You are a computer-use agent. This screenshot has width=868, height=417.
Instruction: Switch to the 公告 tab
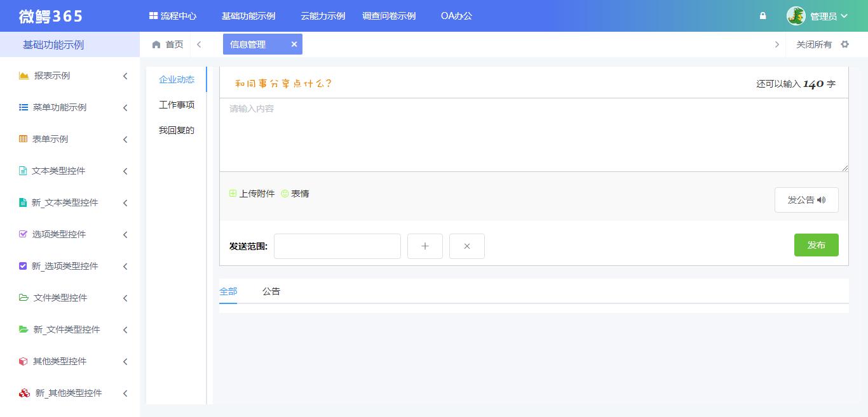(x=271, y=291)
